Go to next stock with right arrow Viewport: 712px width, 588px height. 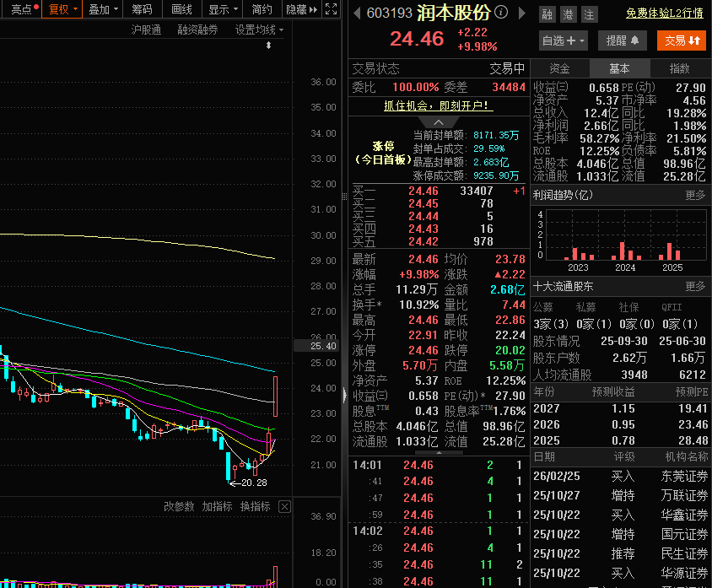tap(522, 13)
